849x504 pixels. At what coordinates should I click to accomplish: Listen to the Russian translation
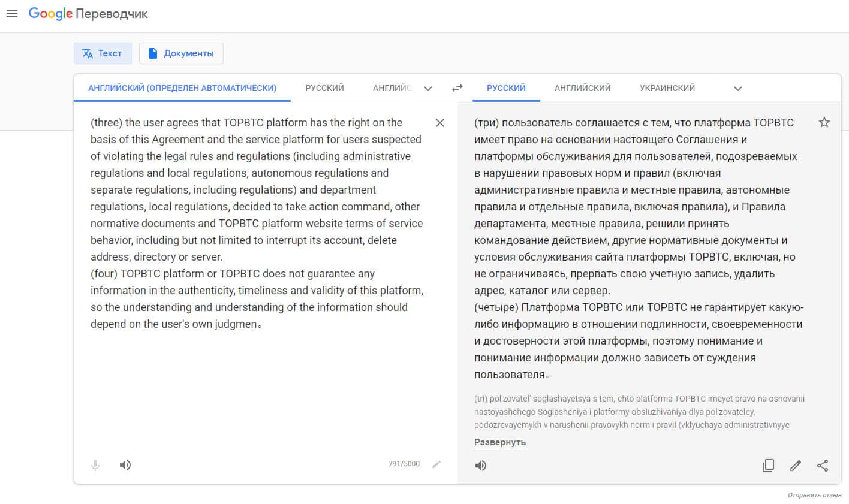[481, 466]
